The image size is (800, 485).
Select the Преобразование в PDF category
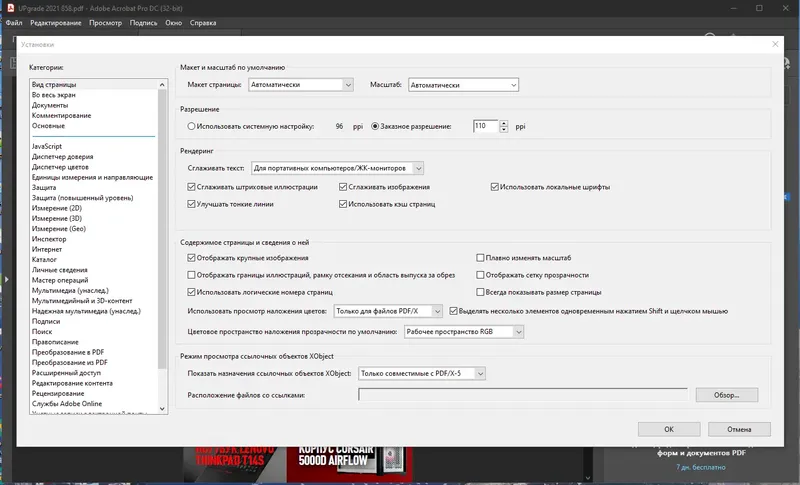(x=68, y=352)
